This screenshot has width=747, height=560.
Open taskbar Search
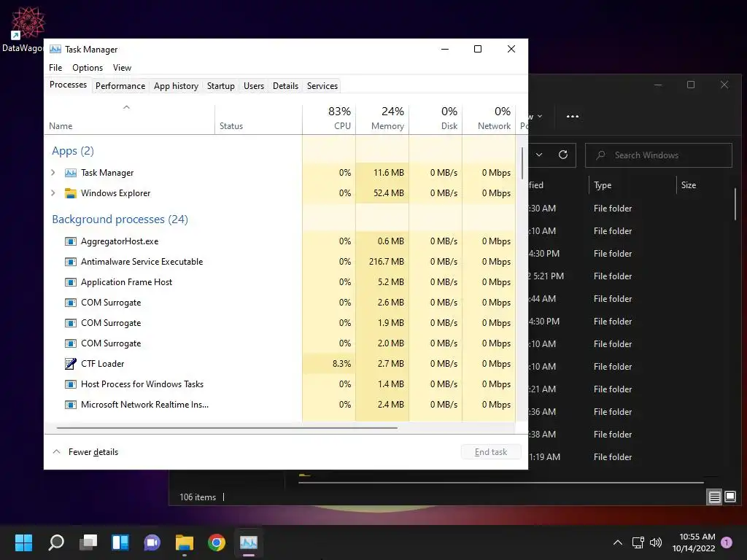pyautogui.click(x=56, y=542)
